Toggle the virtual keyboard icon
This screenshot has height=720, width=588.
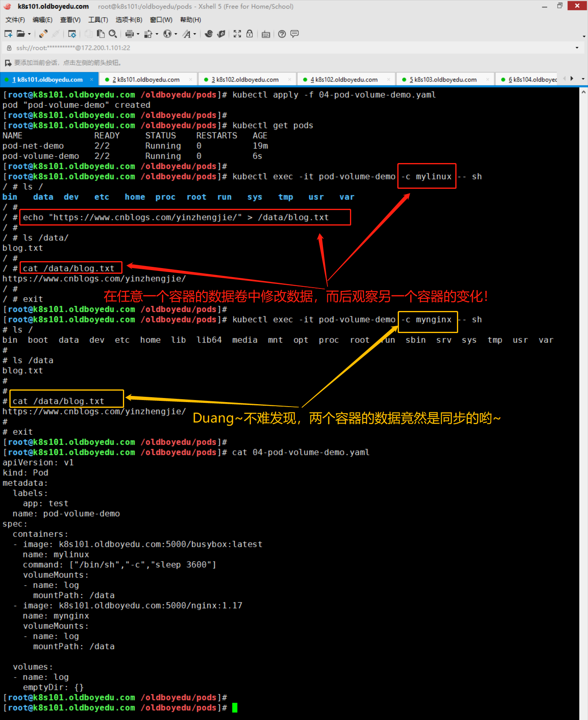click(266, 34)
